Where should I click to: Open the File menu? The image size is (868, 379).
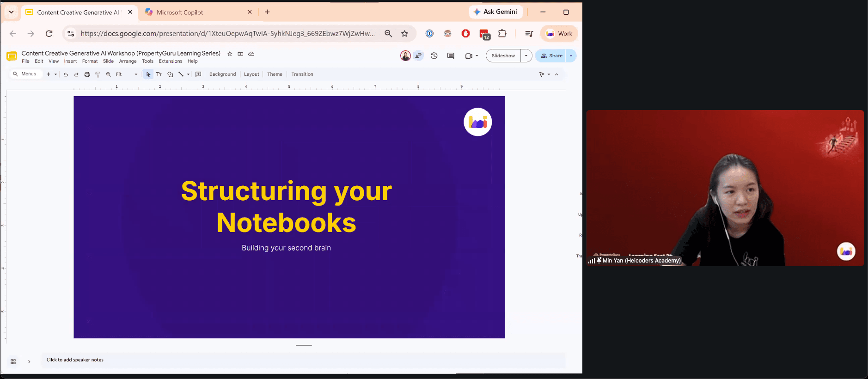[25, 61]
